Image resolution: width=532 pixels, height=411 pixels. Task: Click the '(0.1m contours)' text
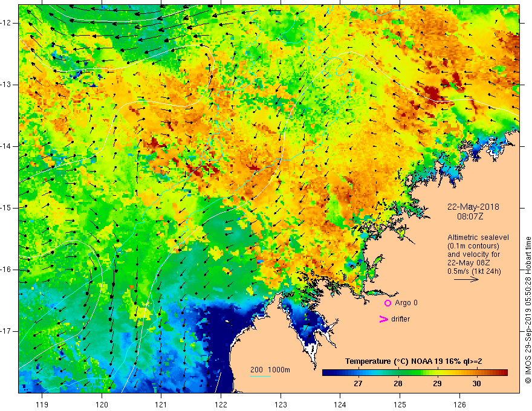click(x=473, y=246)
